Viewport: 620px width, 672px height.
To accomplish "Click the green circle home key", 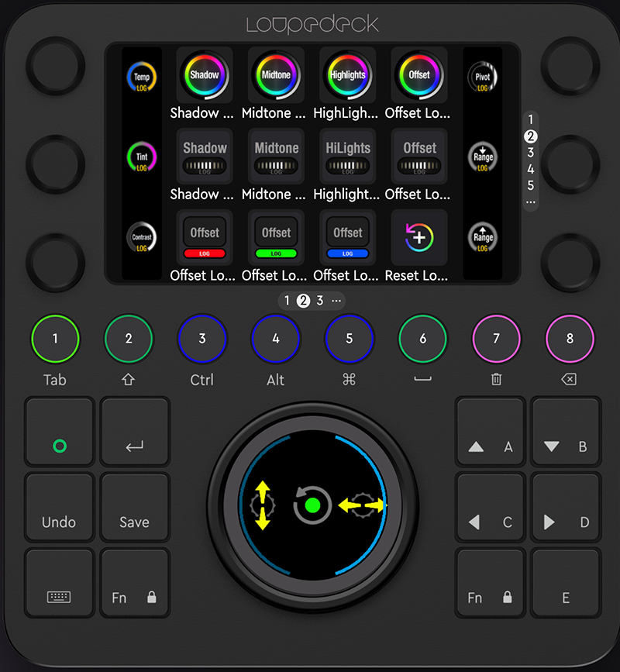I will coord(59,432).
